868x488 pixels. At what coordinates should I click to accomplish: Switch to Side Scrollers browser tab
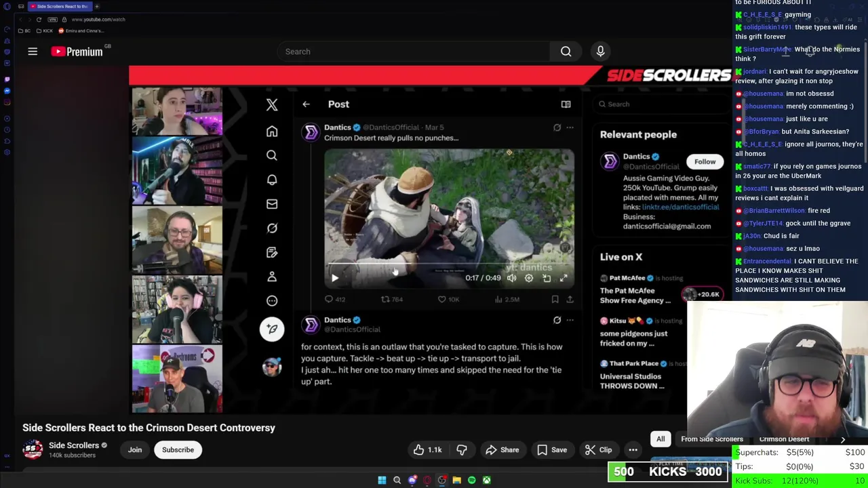(60, 6)
